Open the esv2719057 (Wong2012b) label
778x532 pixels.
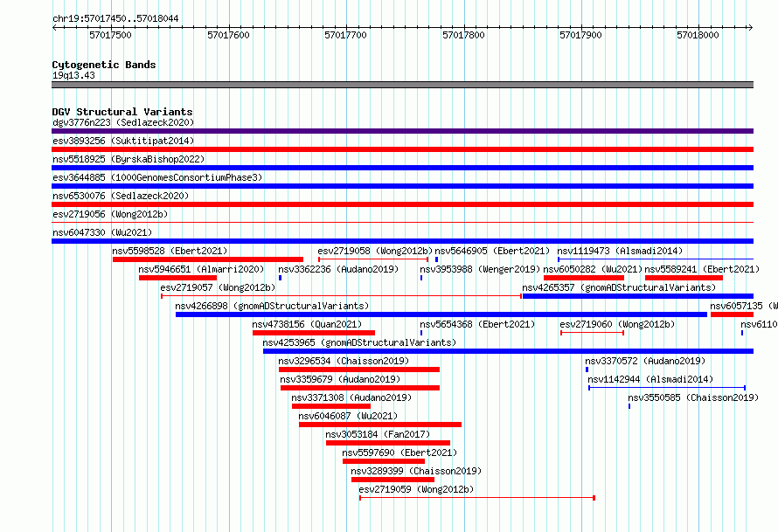pyautogui.click(x=218, y=287)
